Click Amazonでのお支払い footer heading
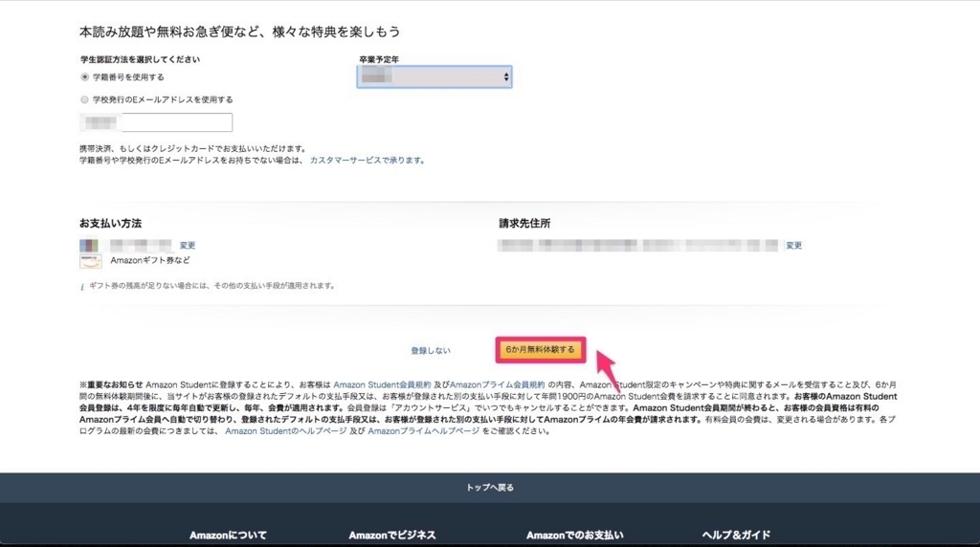Screen dimensions: 980x547 (574, 536)
